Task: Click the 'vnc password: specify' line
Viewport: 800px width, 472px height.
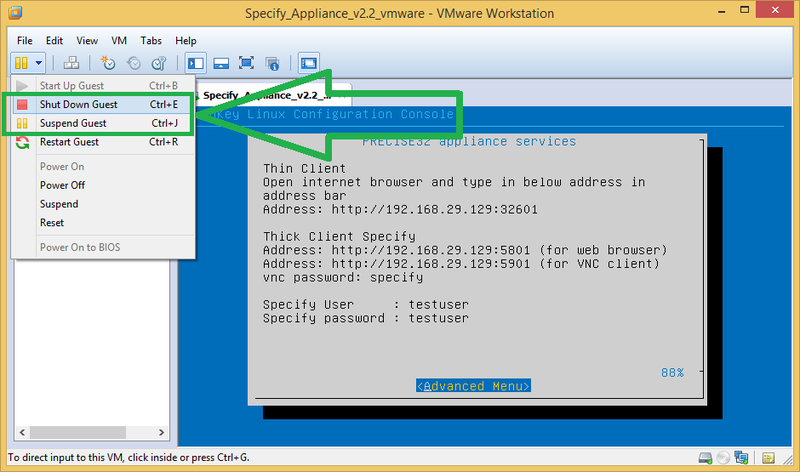Action: [343, 278]
